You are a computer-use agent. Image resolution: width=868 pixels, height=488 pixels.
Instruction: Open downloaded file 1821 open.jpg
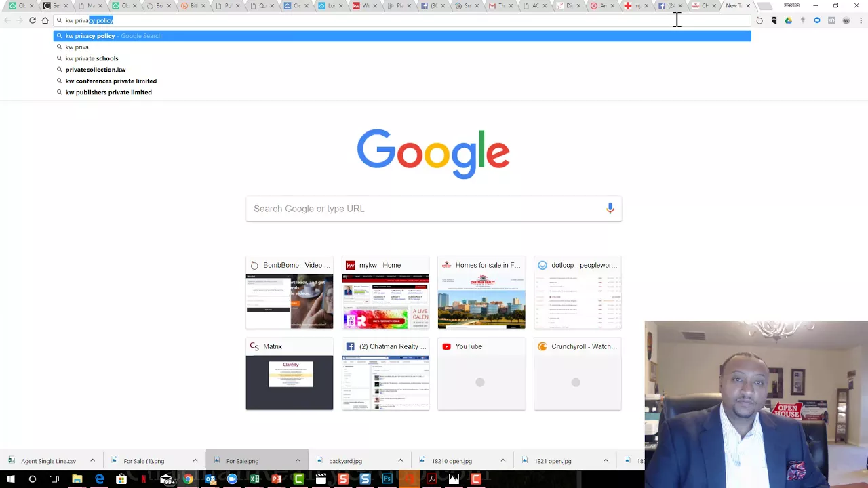[x=553, y=461]
